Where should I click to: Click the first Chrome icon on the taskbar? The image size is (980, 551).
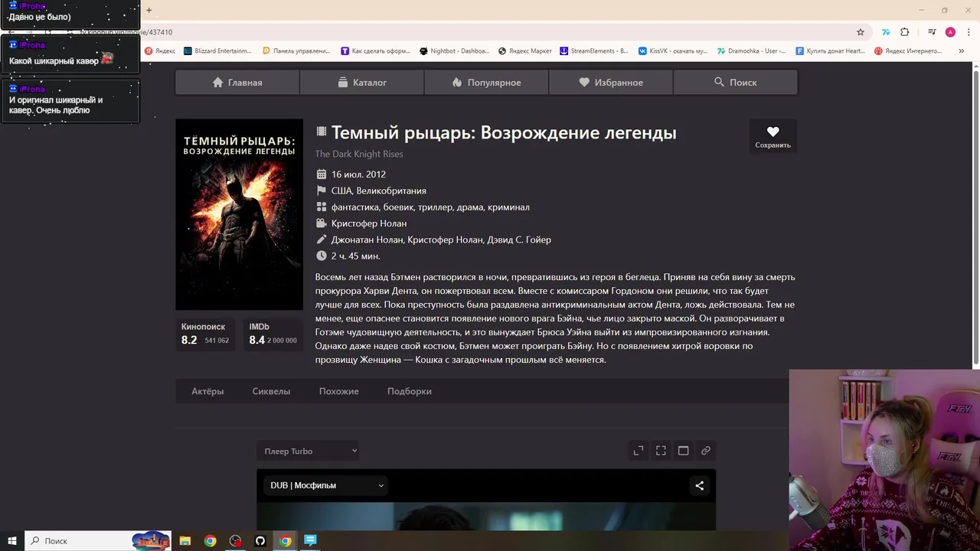[211, 540]
